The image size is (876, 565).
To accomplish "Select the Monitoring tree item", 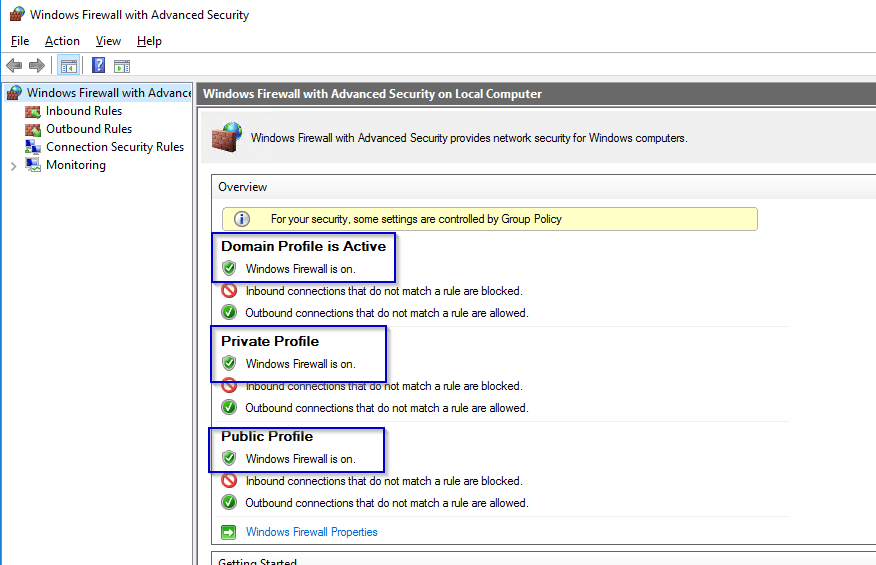I will pyautogui.click(x=75, y=165).
